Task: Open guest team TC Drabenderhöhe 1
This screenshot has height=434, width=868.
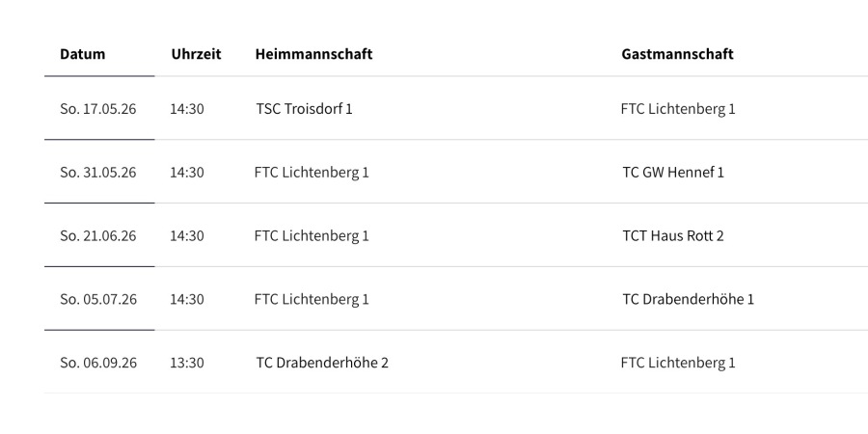Action: 689,299
